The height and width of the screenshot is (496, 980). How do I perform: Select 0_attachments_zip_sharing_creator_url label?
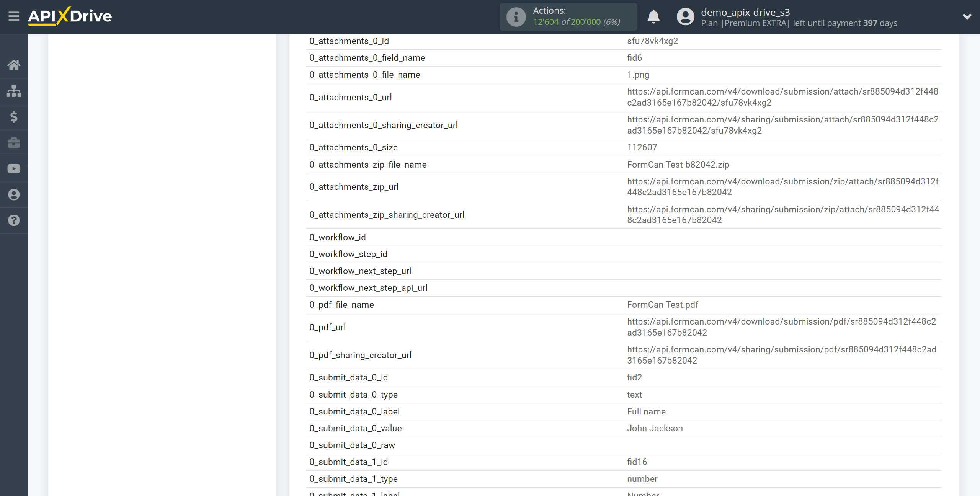click(x=387, y=215)
